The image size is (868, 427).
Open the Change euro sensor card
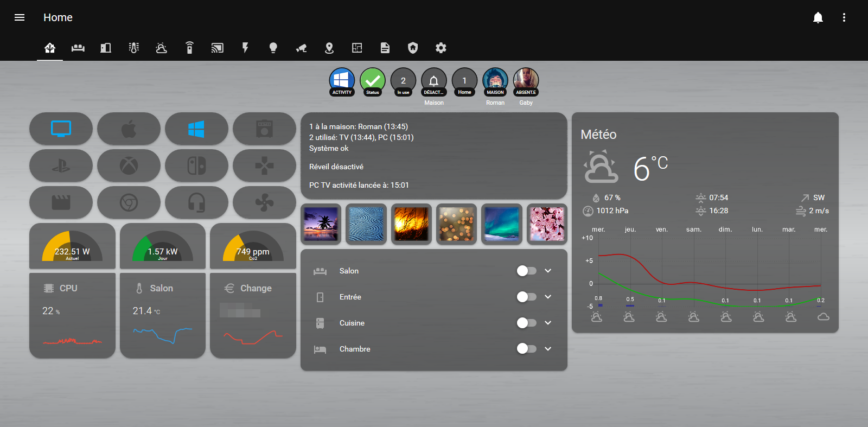pos(253,315)
